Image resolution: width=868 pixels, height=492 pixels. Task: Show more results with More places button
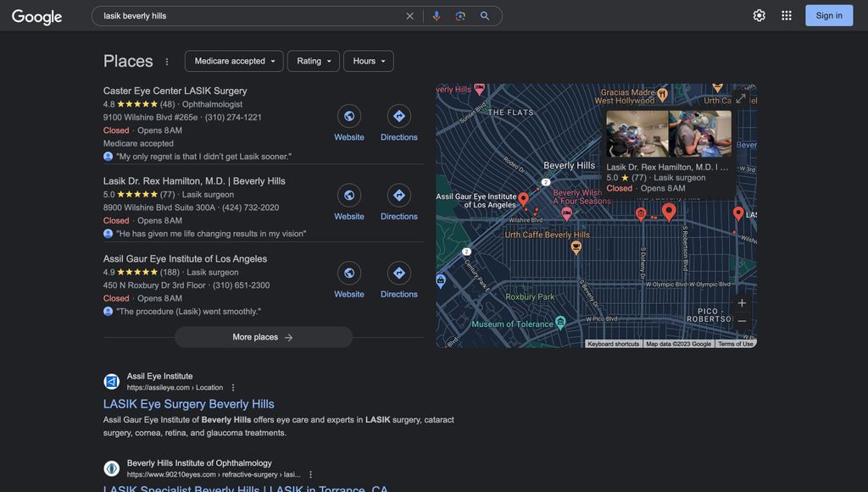coord(264,337)
